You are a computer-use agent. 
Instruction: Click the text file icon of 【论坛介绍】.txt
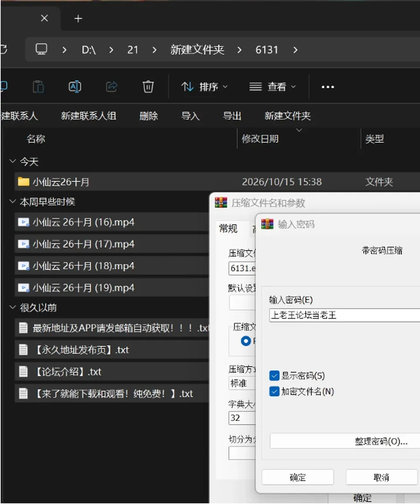23,371
